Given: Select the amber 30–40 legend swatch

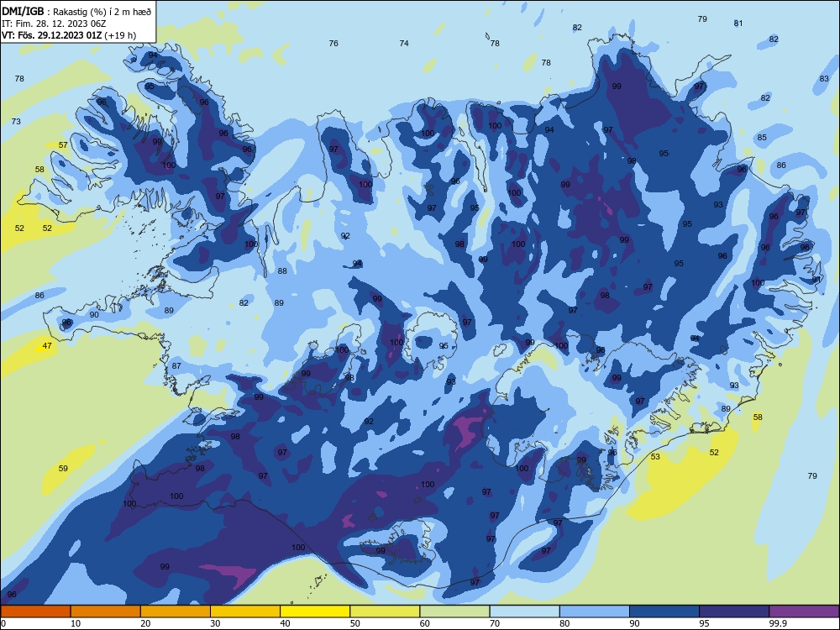Looking at the screenshot, I should point(245,612).
